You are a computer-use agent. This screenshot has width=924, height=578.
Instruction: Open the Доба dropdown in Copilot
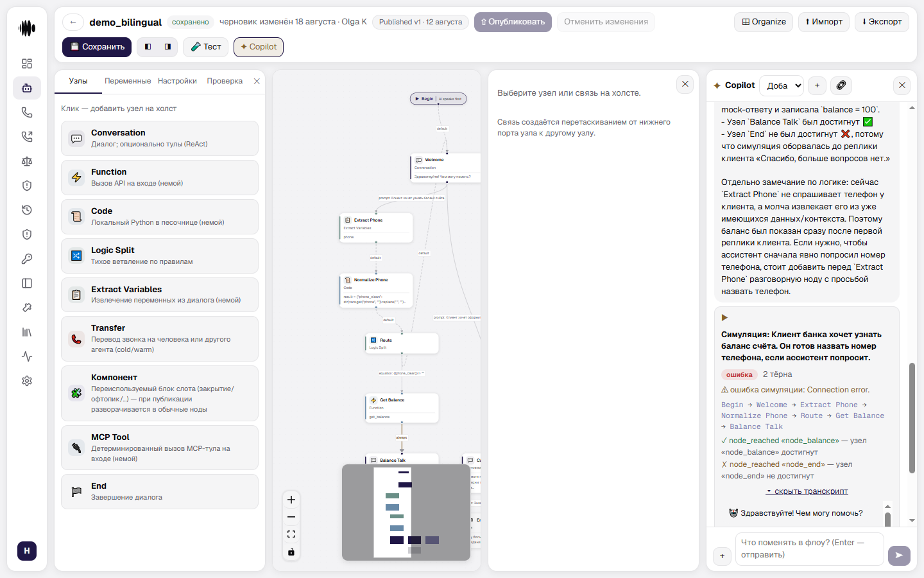point(782,85)
